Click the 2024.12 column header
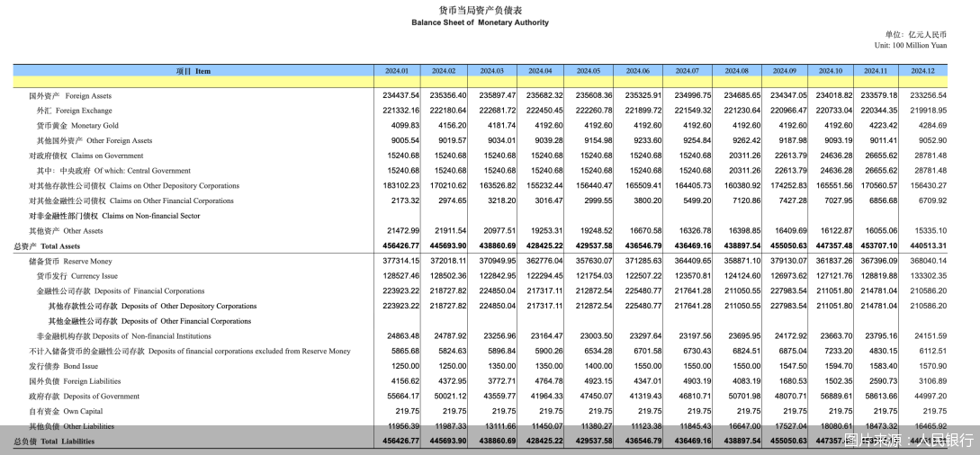This screenshot has width=980, height=455. 922,71
